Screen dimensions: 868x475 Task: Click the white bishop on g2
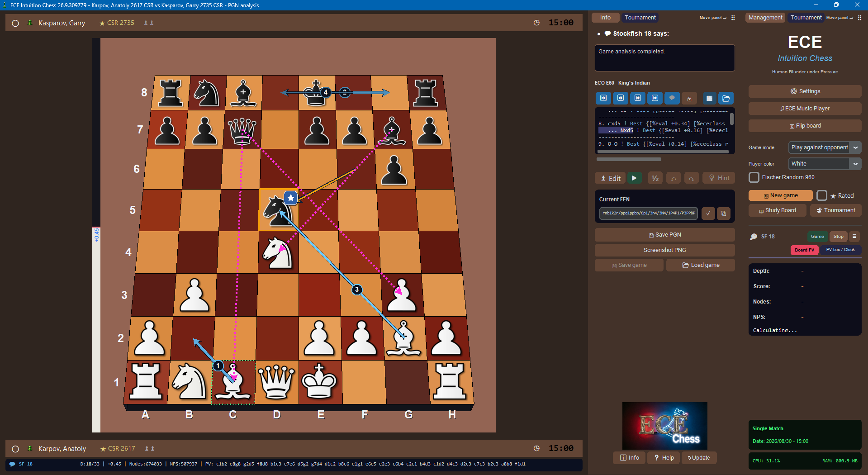point(403,338)
